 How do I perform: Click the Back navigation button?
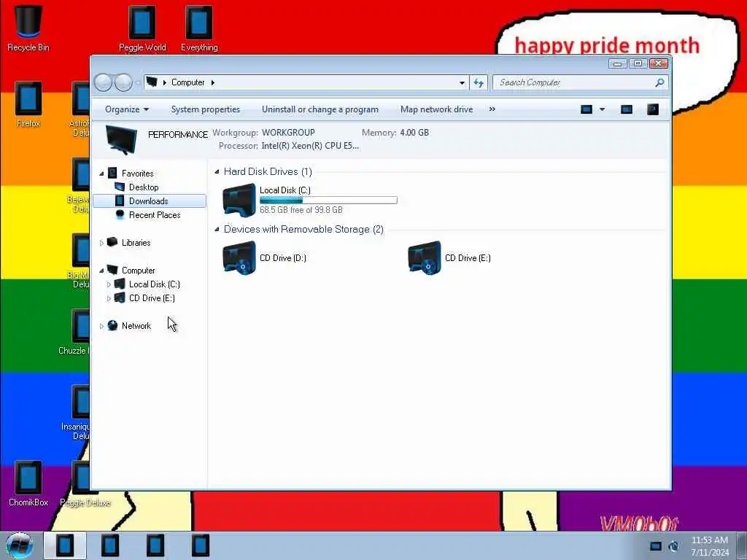pos(103,82)
